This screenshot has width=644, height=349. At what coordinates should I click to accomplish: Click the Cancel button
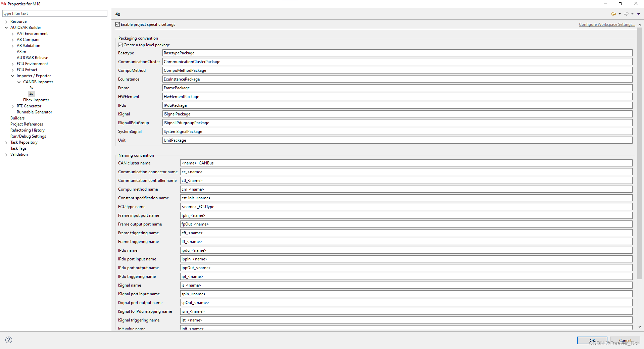coord(625,340)
